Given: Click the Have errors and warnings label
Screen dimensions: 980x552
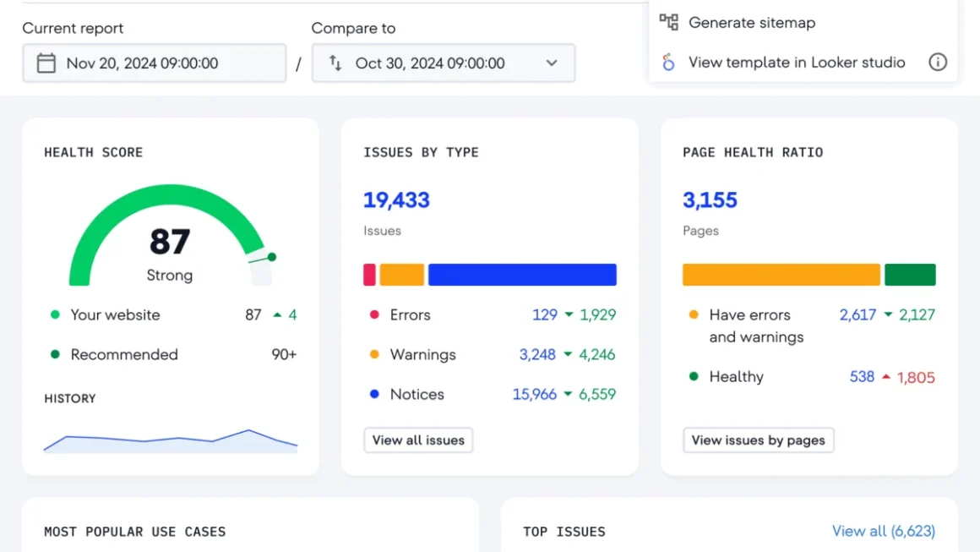Looking at the screenshot, I should (x=756, y=325).
